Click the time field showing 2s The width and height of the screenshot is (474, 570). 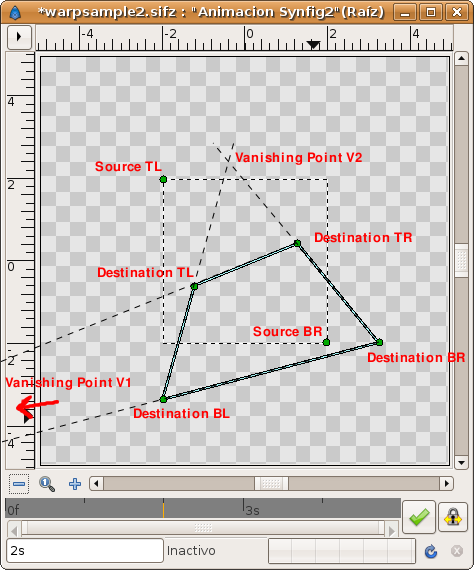click(x=85, y=551)
